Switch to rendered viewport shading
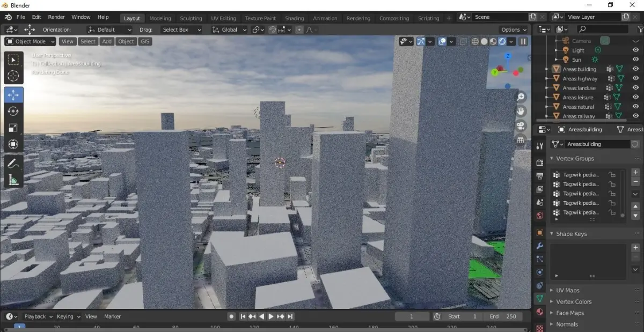This screenshot has height=332, width=644. point(502,41)
